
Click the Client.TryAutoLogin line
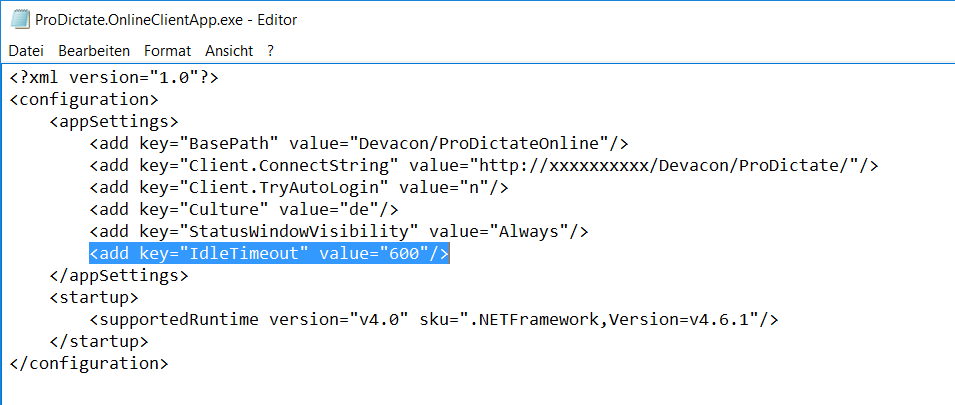coord(298,188)
